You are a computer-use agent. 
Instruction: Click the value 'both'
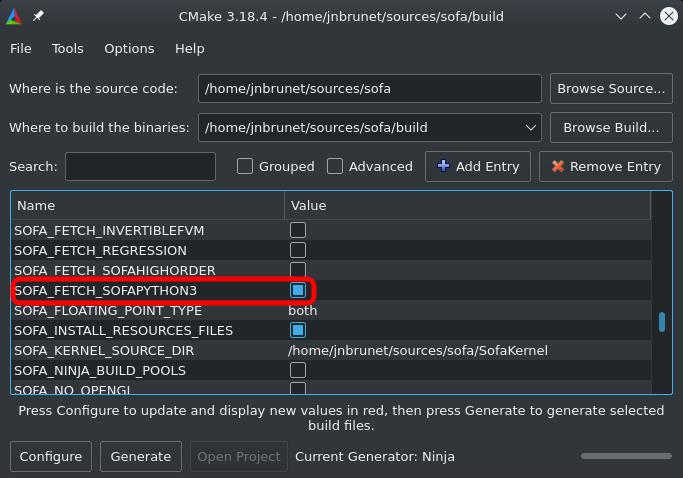pos(303,311)
